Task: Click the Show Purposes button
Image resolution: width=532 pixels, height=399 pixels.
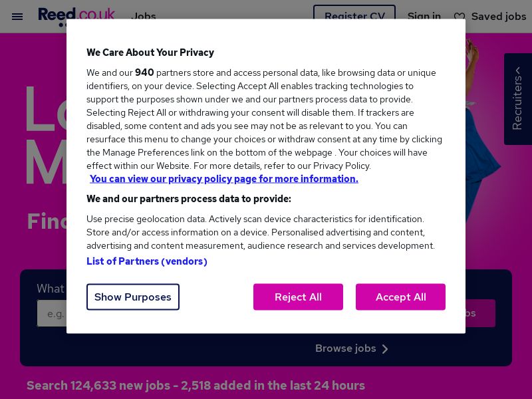Action: (133, 297)
